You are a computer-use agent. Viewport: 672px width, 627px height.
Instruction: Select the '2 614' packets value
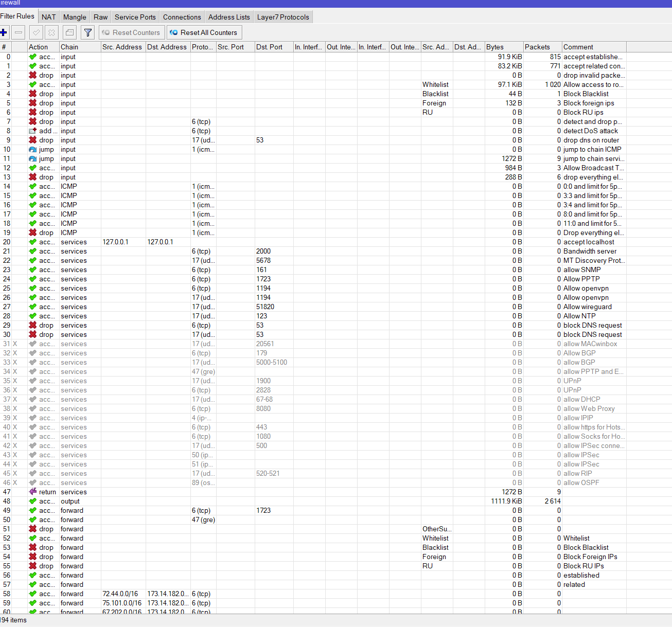(x=553, y=501)
